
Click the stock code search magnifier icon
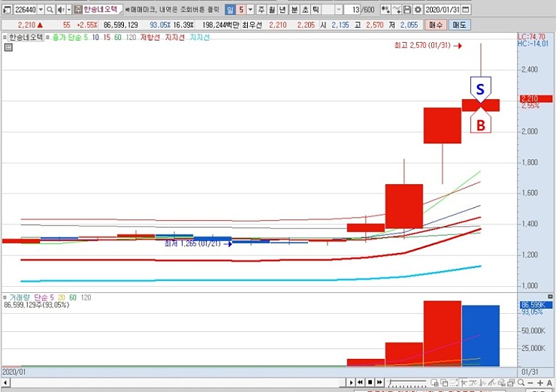(50, 10)
